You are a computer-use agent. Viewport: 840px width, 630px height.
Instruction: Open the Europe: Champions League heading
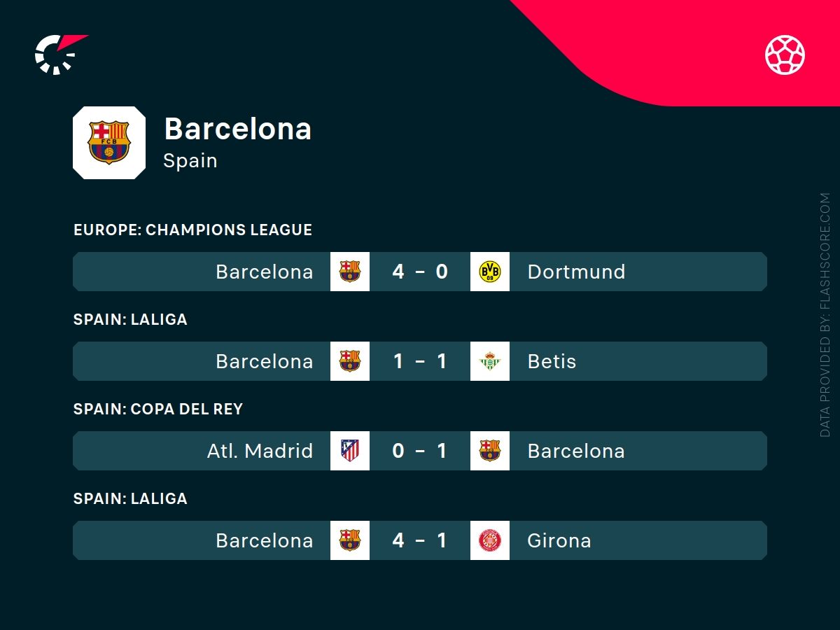pos(192,230)
